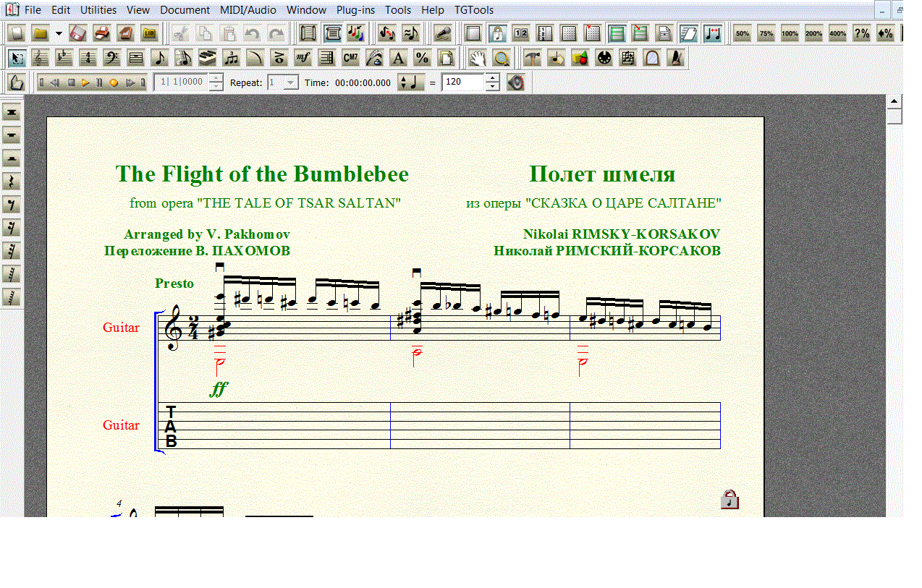
Task: Click the quarter rest in the rests palette
Action: click(x=12, y=182)
